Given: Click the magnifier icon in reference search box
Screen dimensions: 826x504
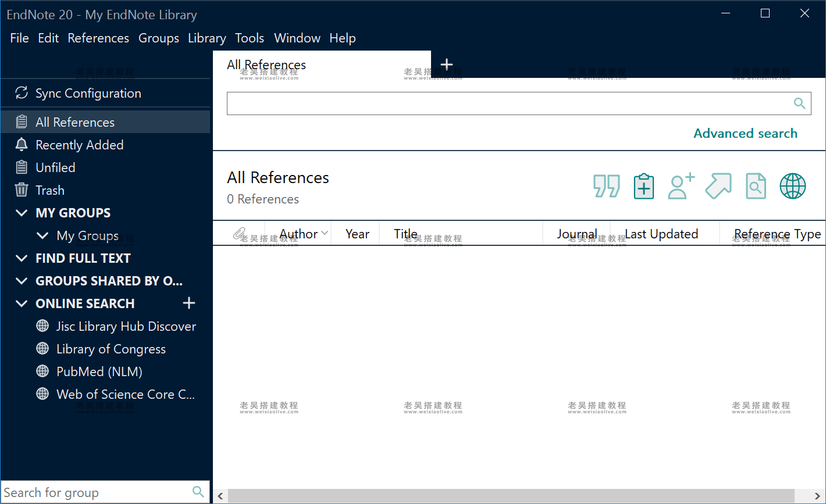Looking at the screenshot, I should (x=800, y=103).
